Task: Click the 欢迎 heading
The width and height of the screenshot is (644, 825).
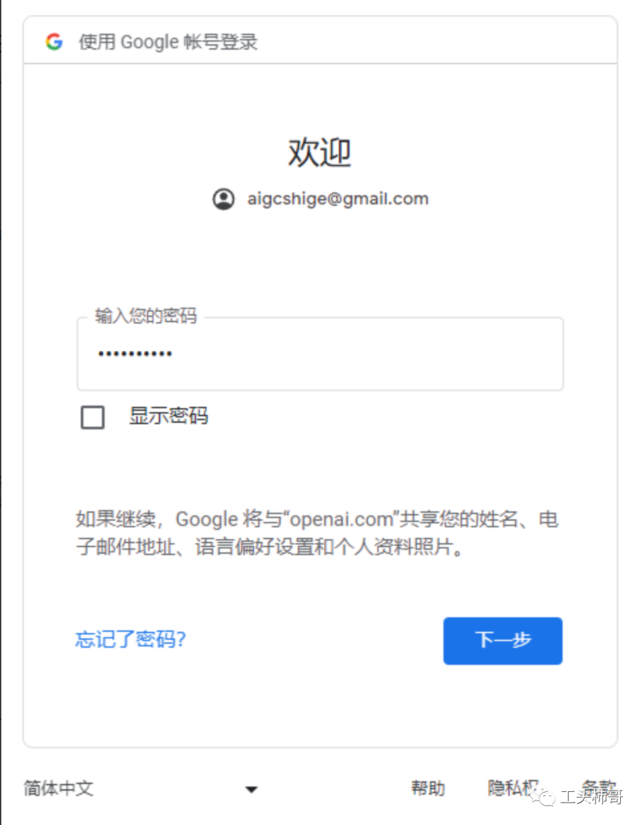Action: [x=320, y=152]
